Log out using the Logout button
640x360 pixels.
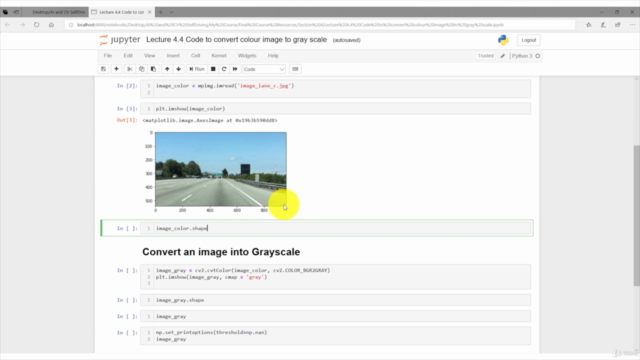[529, 40]
